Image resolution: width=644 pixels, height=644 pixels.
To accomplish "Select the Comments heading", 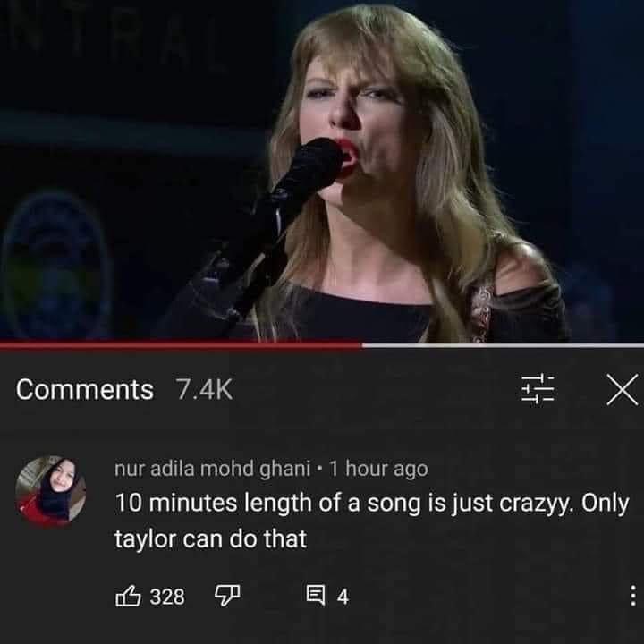I will 85,390.
